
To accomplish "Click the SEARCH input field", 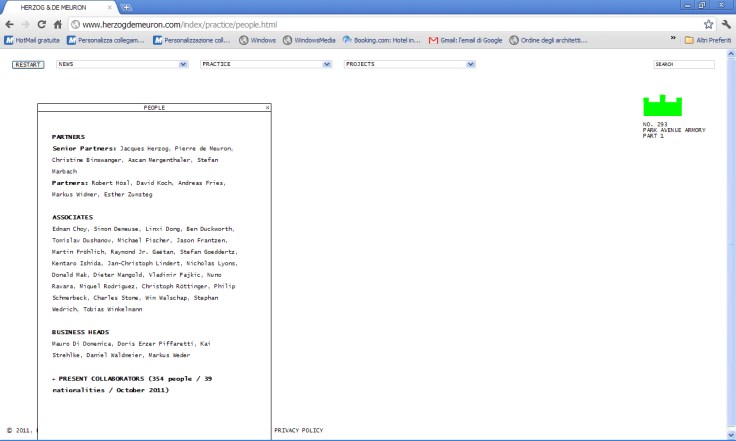I will 684,64.
